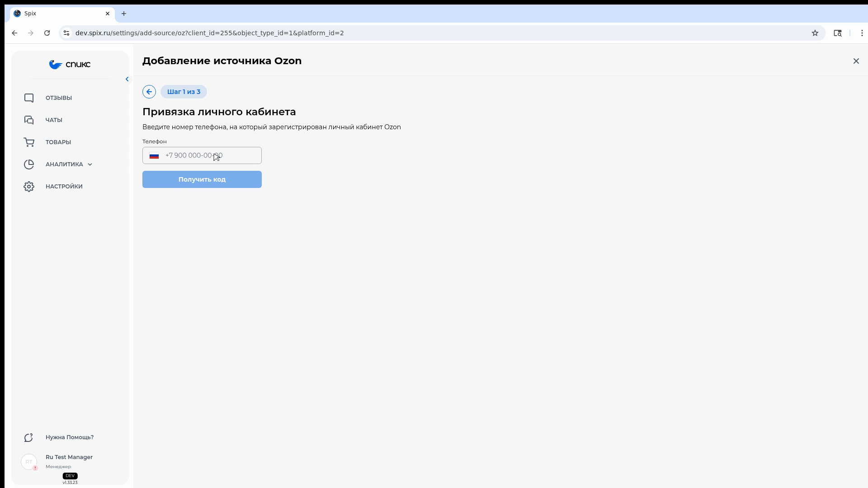Go to Товары section
Image resolution: width=868 pixels, height=488 pixels.
58,142
